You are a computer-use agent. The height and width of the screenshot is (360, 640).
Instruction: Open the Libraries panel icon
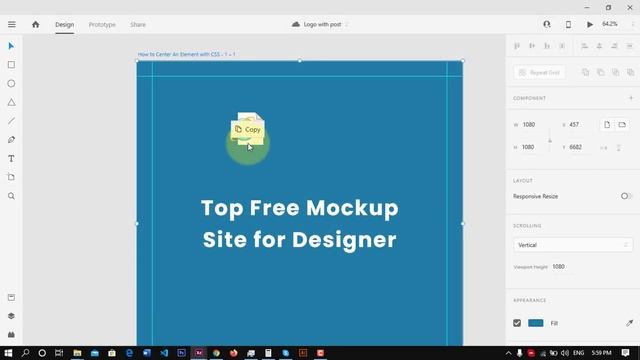click(x=11, y=297)
